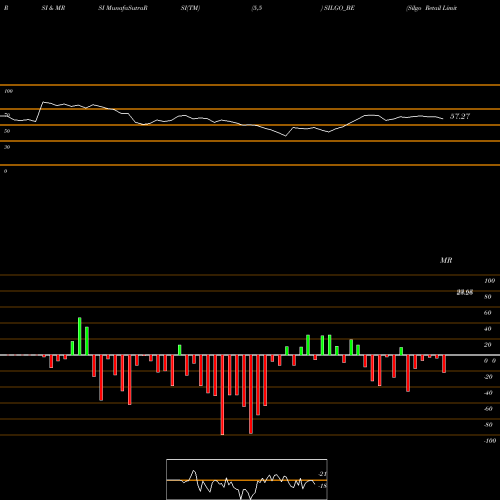Viewport: 500px width, 500px height.
Task: Click the SILGO_BE symbol text
Action: (339, 8)
